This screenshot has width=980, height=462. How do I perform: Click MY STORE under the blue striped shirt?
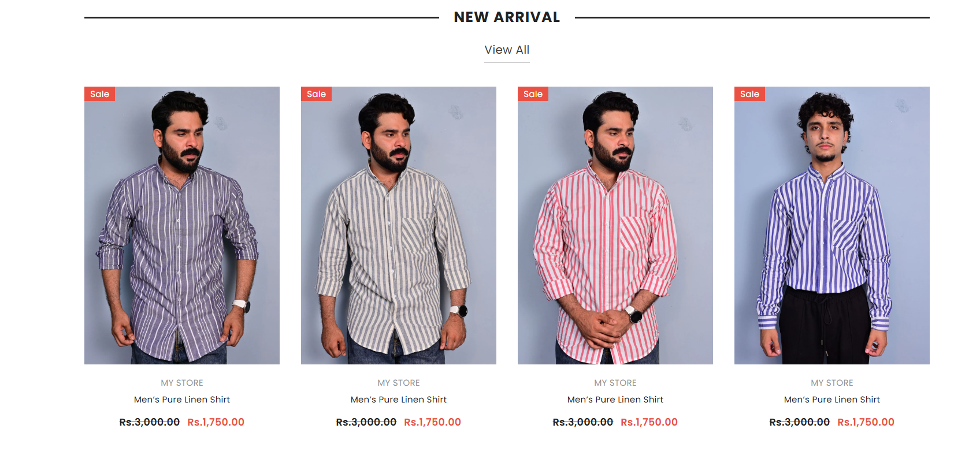[832, 383]
